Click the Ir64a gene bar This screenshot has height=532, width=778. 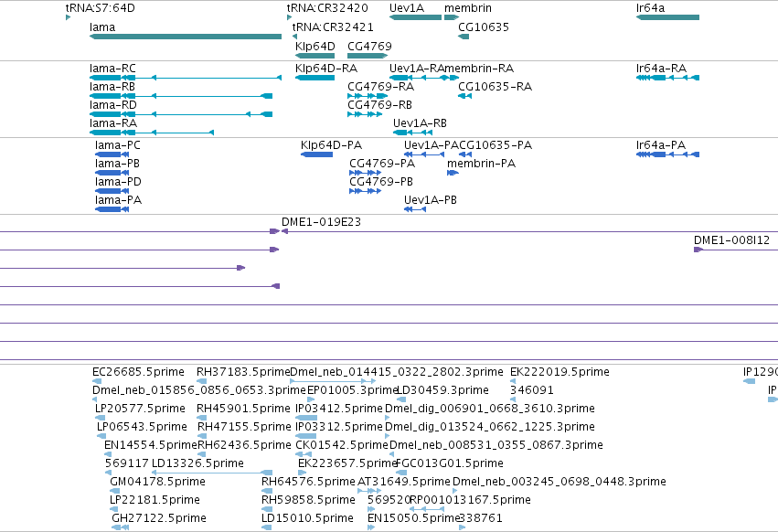[668, 17]
